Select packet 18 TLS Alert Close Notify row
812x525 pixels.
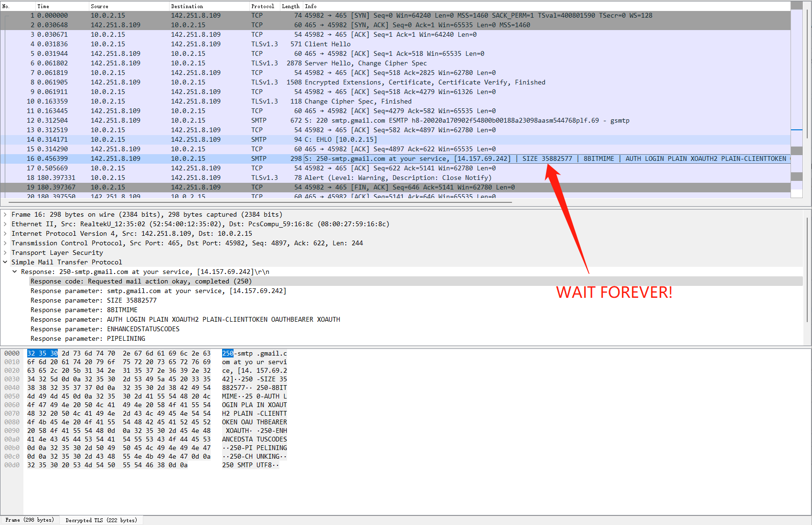point(395,178)
